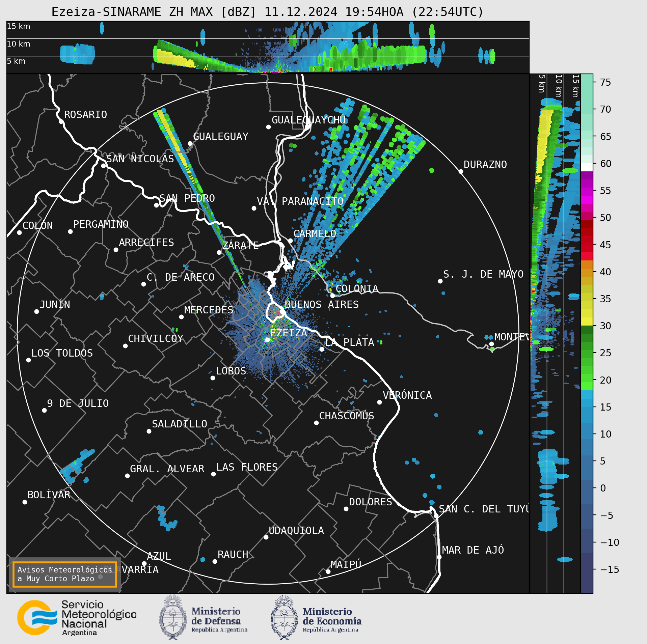This screenshot has height=644, width=647.
Task: Click the LA PLATA label
Action: [x=349, y=342]
